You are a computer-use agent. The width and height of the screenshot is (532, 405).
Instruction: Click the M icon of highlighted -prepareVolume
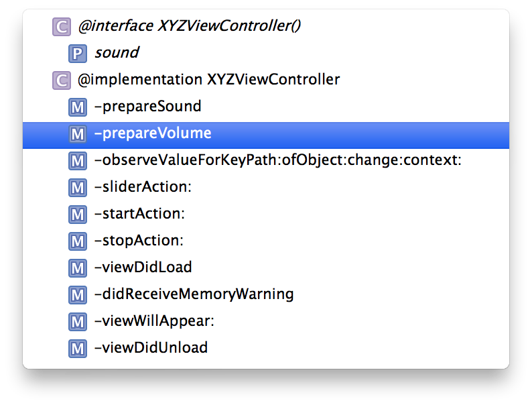[78, 133]
